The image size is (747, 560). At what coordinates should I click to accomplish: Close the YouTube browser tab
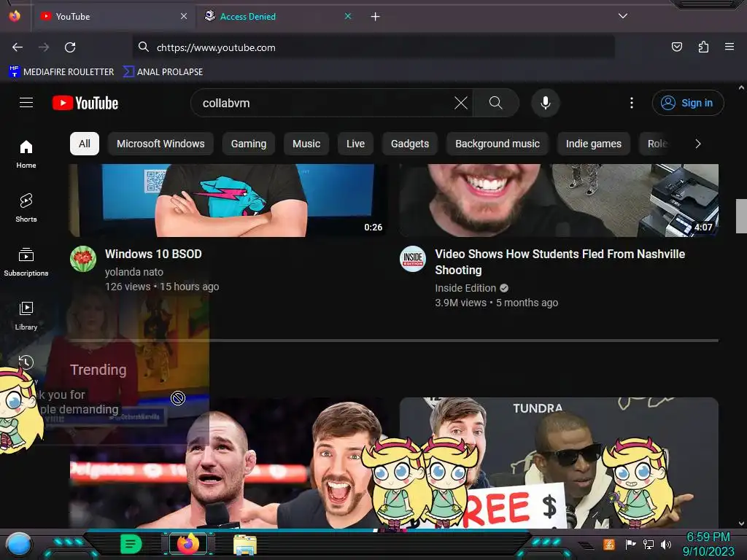(x=184, y=16)
